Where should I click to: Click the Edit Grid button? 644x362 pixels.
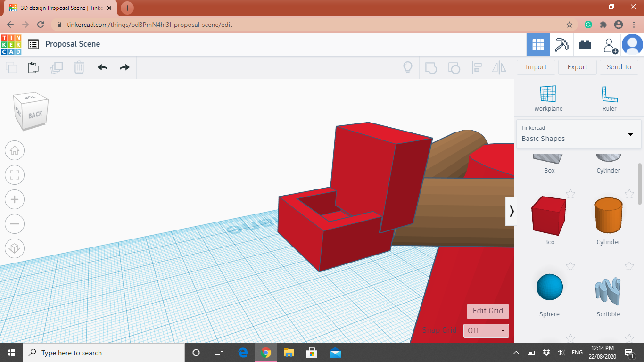(488, 311)
